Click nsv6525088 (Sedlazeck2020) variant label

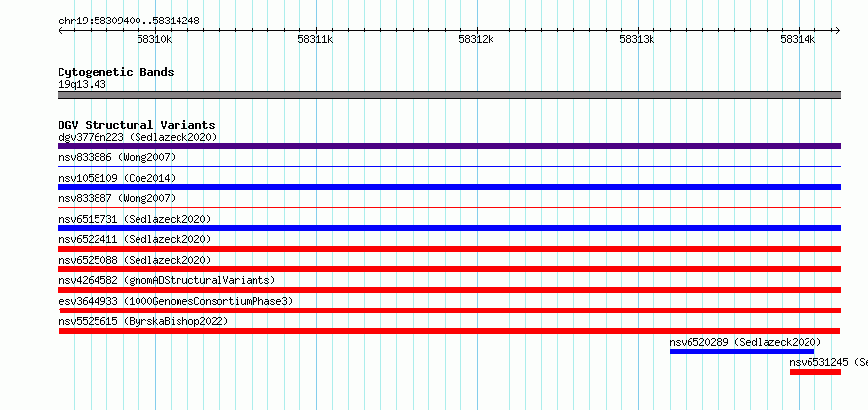135,260
